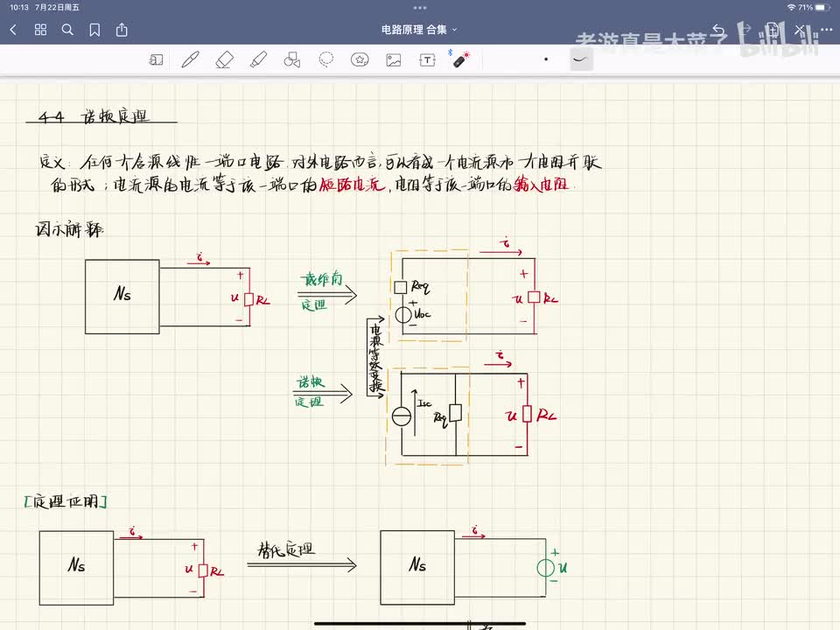The image size is (840, 630).
Task: Select the Laser pointer tool
Action: 461,59
